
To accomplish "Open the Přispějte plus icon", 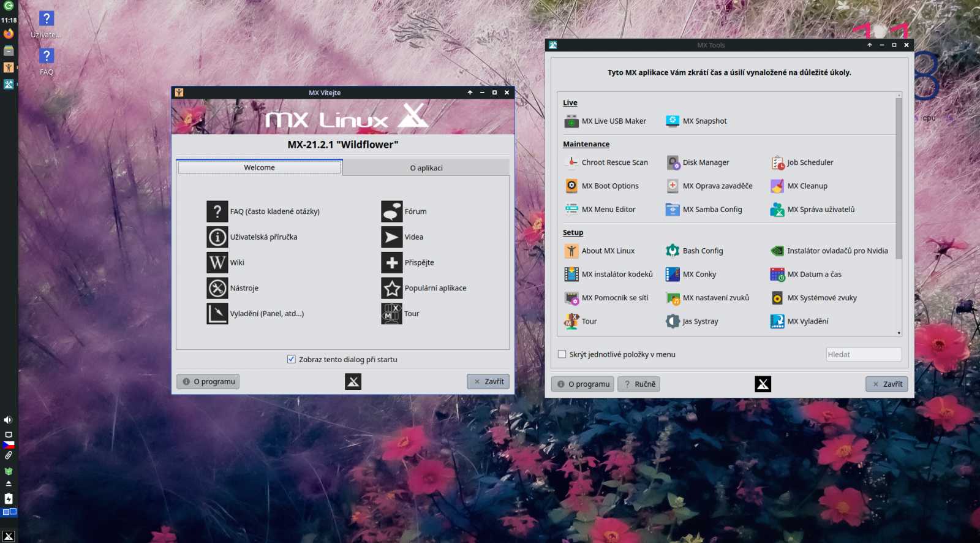I will click(x=391, y=262).
